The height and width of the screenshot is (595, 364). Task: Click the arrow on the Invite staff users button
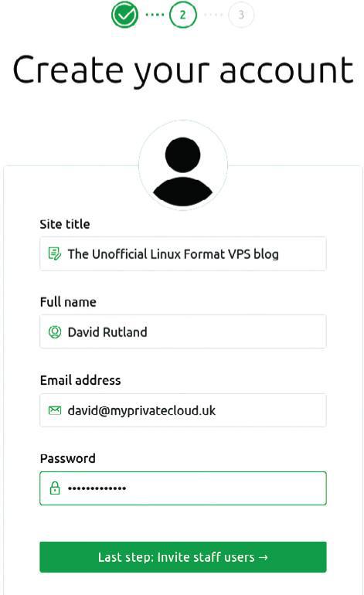coord(264,557)
